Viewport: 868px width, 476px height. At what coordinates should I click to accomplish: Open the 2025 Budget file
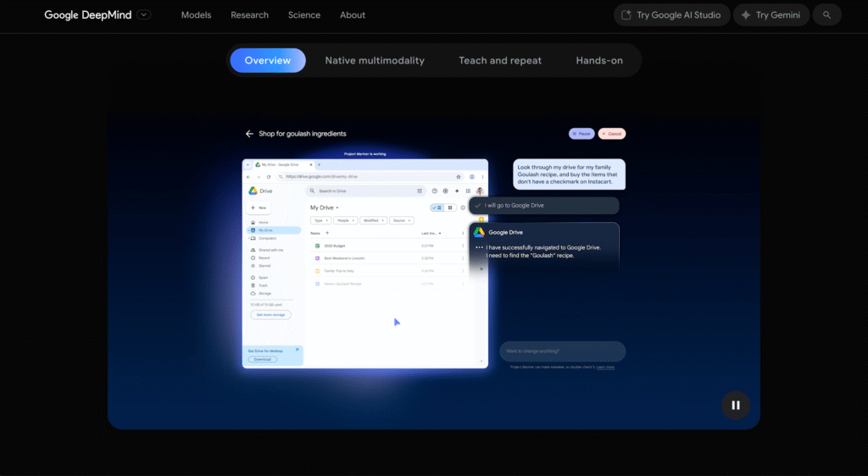[334, 246]
